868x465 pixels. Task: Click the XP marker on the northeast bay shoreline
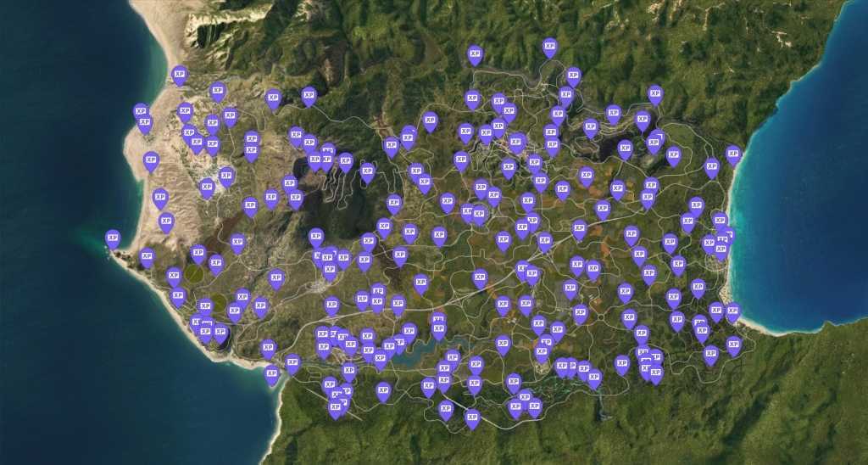pos(733,154)
